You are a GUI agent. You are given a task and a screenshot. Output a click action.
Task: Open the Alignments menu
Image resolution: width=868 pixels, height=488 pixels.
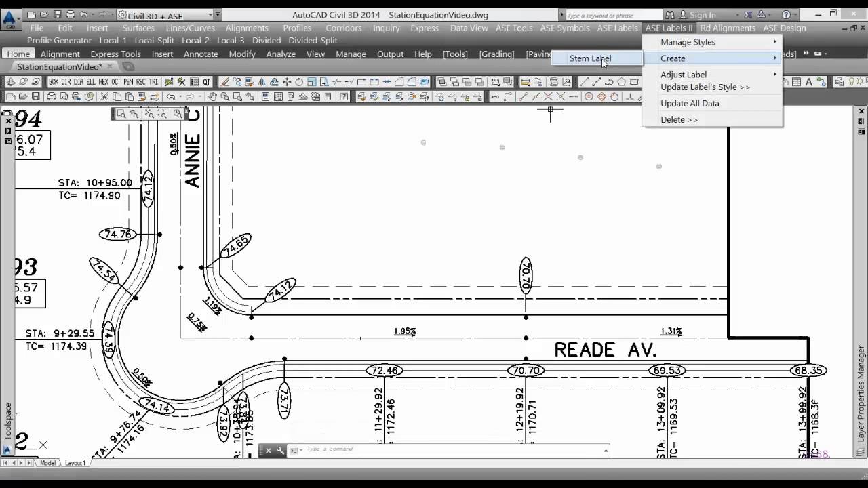[247, 28]
